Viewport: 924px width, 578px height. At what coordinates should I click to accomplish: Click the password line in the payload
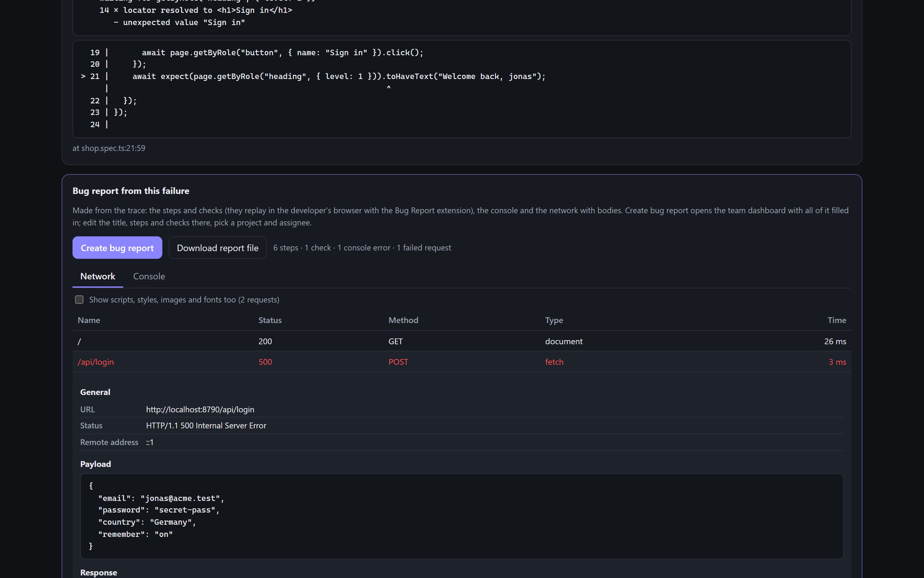click(159, 510)
